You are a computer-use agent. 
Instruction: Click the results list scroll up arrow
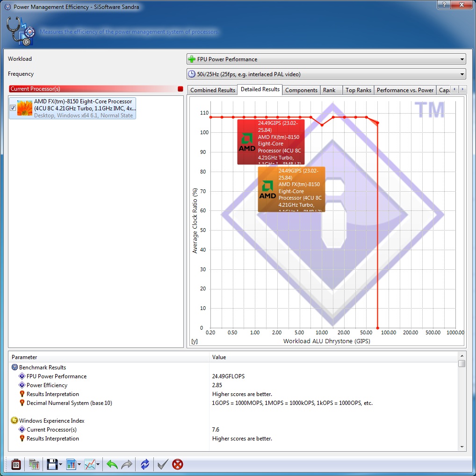pos(462,356)
